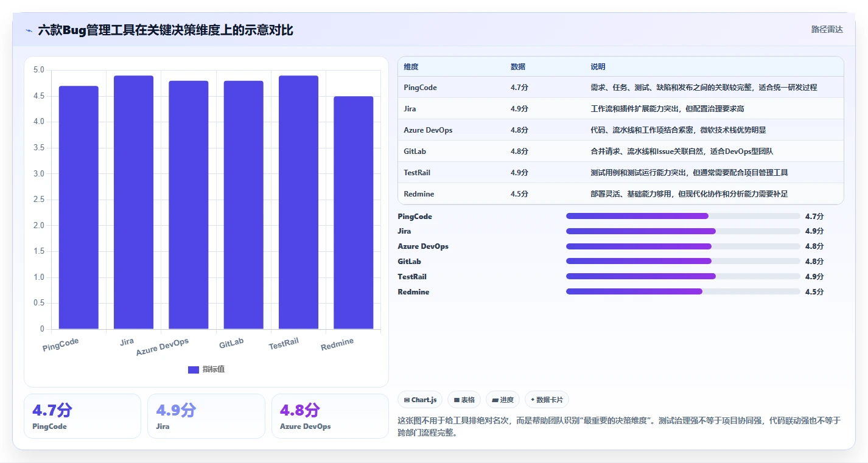Image resolution: width=868 pixels, height=463 pixels.
Task: Click the Chart.js tag
Action: (x=420, y=400)
